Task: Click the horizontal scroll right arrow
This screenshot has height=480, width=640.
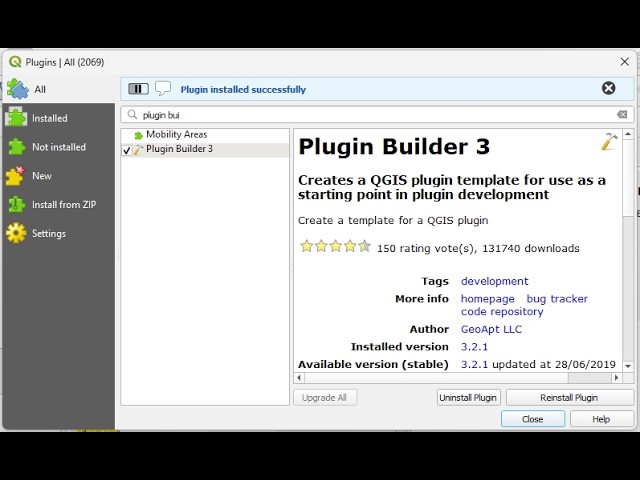Action: (616, 378)
